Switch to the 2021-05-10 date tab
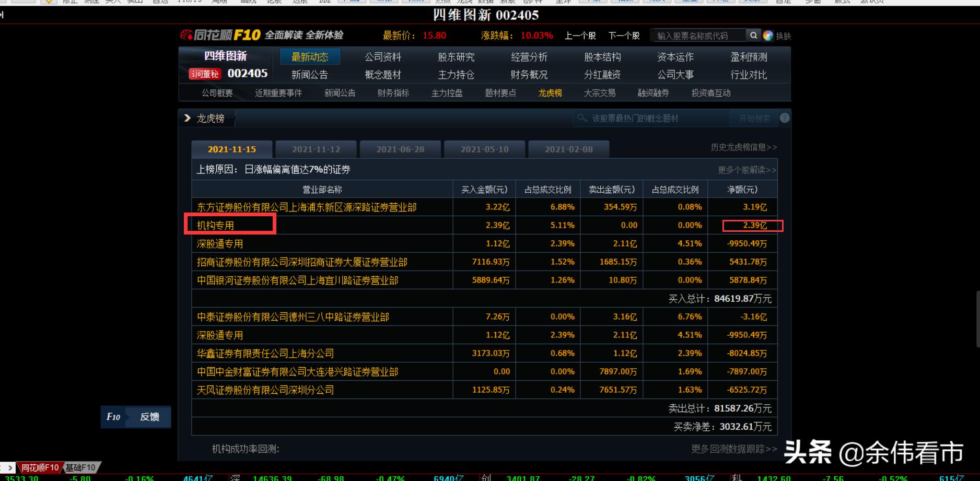Image resolution: width=980 pixels, height=481 pixels. point(484,149)
